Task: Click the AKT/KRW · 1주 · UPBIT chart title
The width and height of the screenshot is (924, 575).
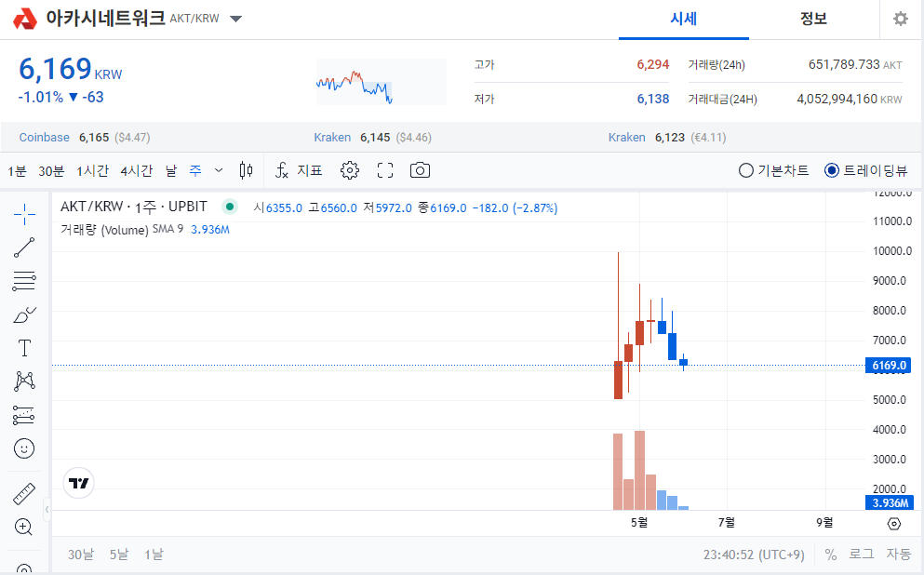Action: (134, 207)
